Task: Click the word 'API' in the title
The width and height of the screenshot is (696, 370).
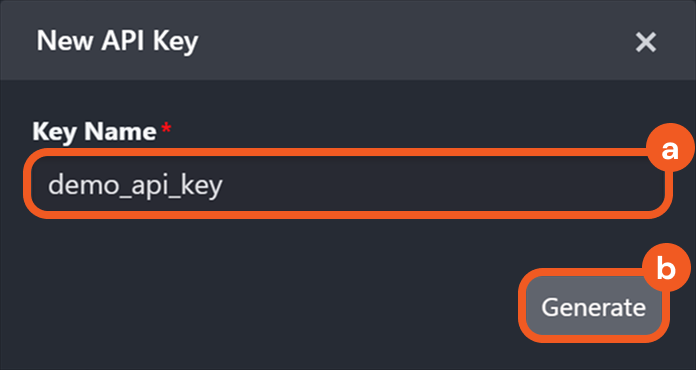Action: pos(123,41)
